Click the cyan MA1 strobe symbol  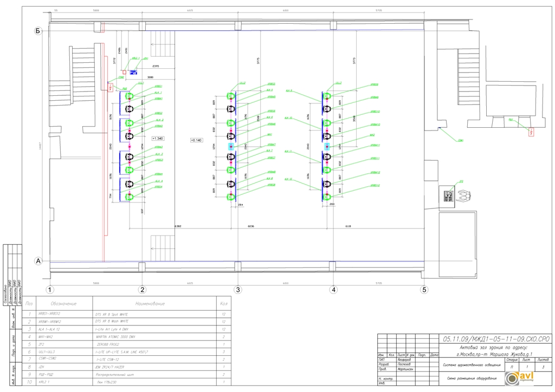231,146
